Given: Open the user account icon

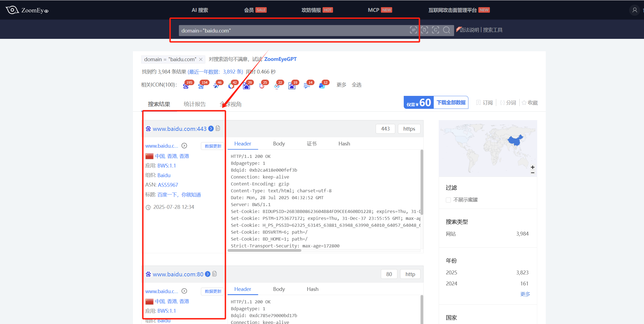Looking at the screenshot, I should [x=635, y=10].
